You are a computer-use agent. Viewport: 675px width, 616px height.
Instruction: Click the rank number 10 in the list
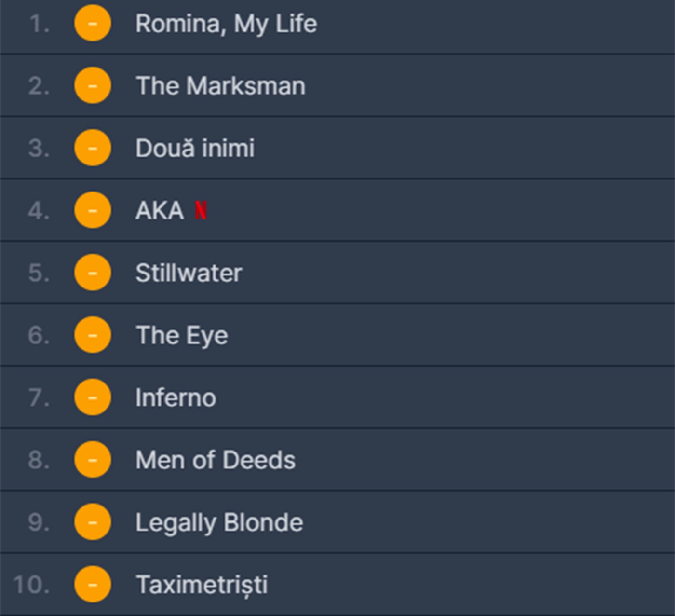pyautogui.click(x=31, y=585)
